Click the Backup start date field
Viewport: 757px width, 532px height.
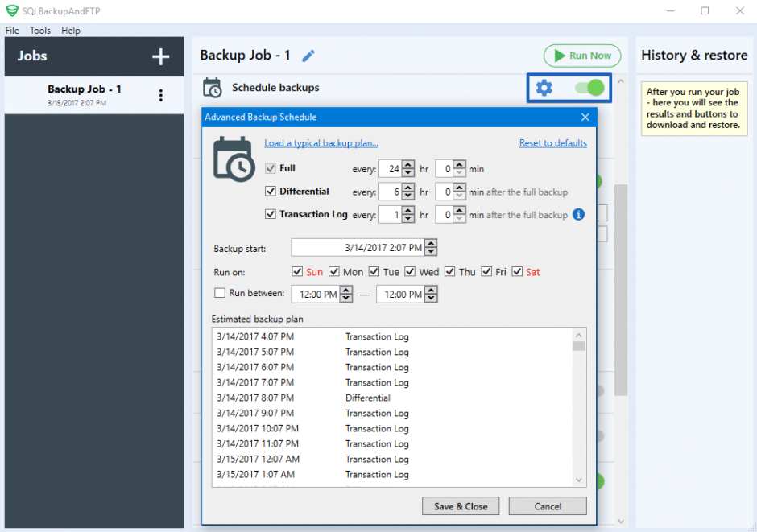click(358, 247)
